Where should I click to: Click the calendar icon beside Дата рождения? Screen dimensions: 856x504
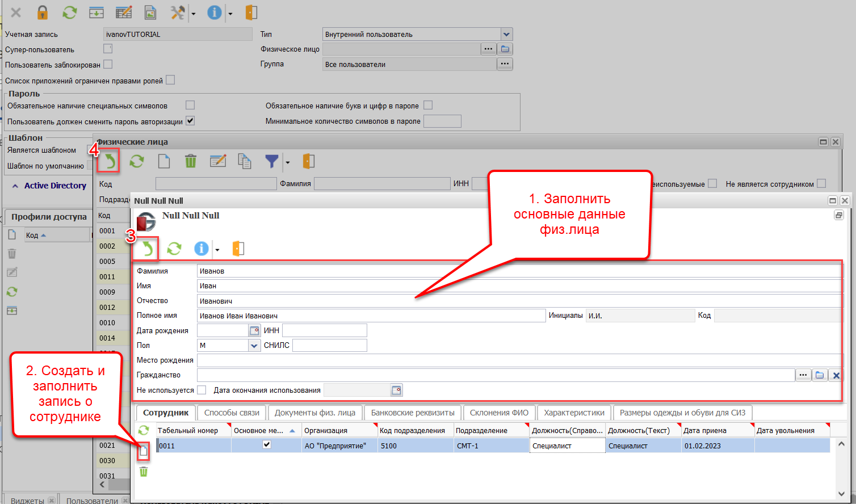click(254, 330)
